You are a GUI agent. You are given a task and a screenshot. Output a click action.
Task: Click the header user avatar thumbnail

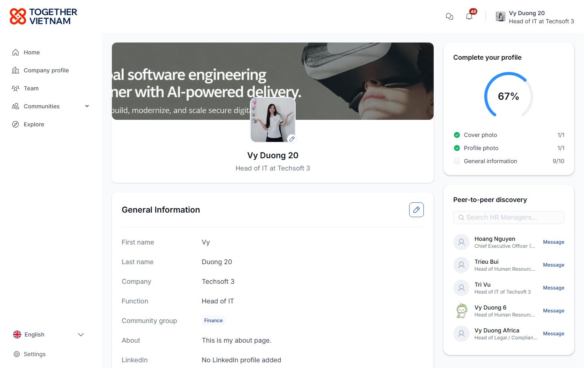coord(501,16)
